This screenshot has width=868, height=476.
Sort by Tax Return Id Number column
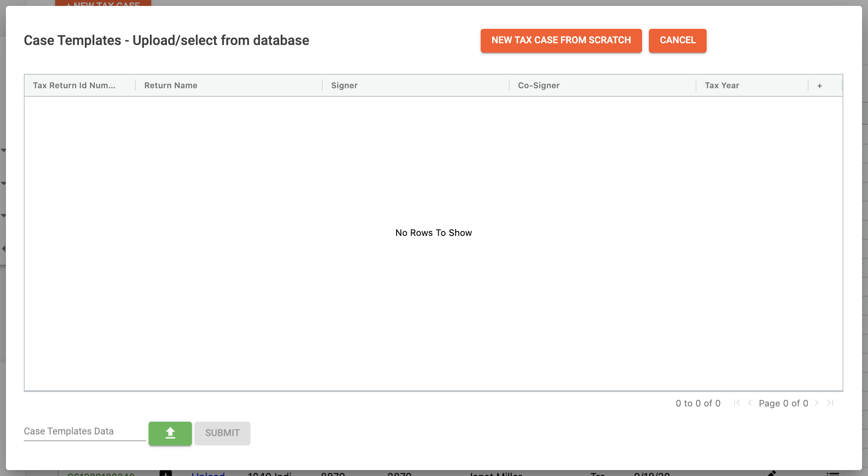[74, 85]
